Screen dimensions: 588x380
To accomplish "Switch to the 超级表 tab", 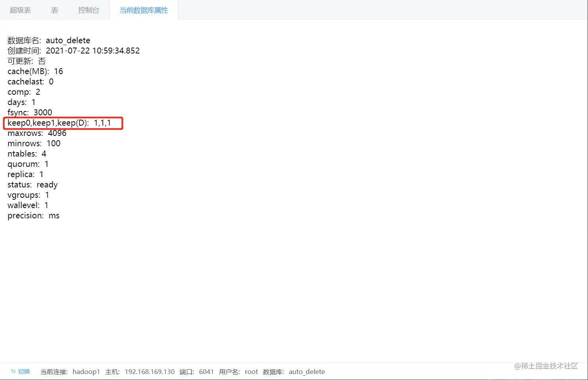I will click(20, 10).
